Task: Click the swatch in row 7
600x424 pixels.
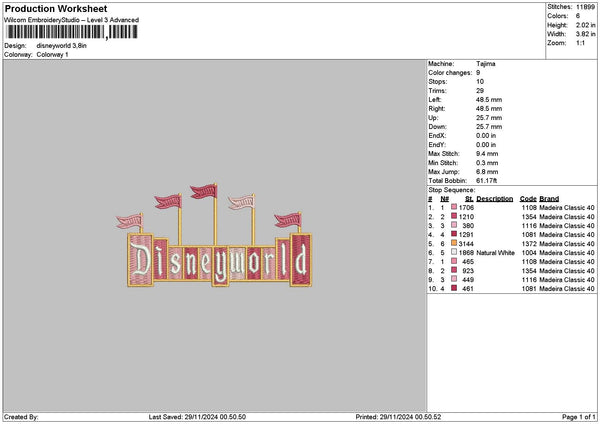Action: point(454,261)
